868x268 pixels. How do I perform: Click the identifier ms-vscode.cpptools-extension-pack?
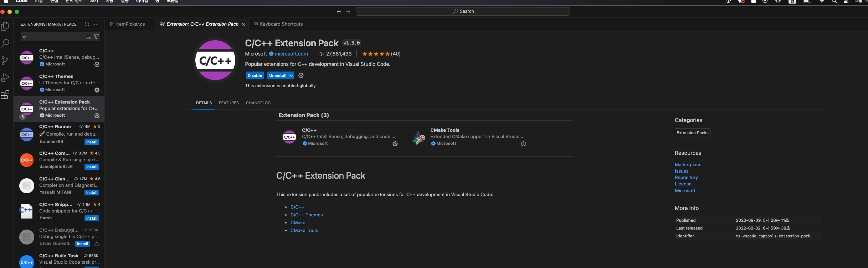[x=773, y=236]
